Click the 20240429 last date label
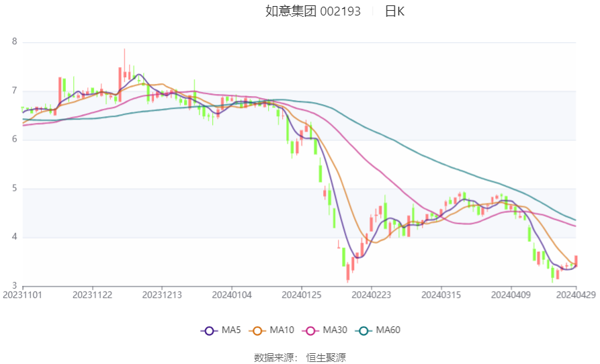 (x=576, y=295)
